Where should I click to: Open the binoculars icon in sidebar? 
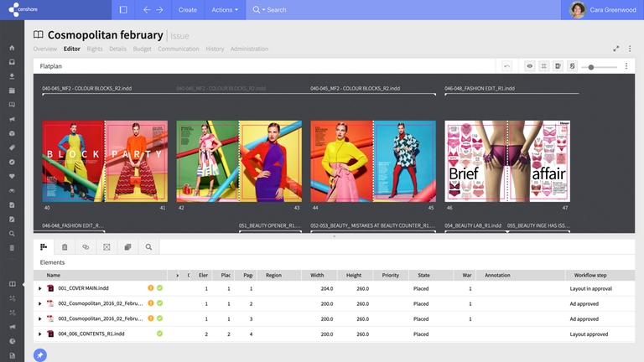pos(12,190)
